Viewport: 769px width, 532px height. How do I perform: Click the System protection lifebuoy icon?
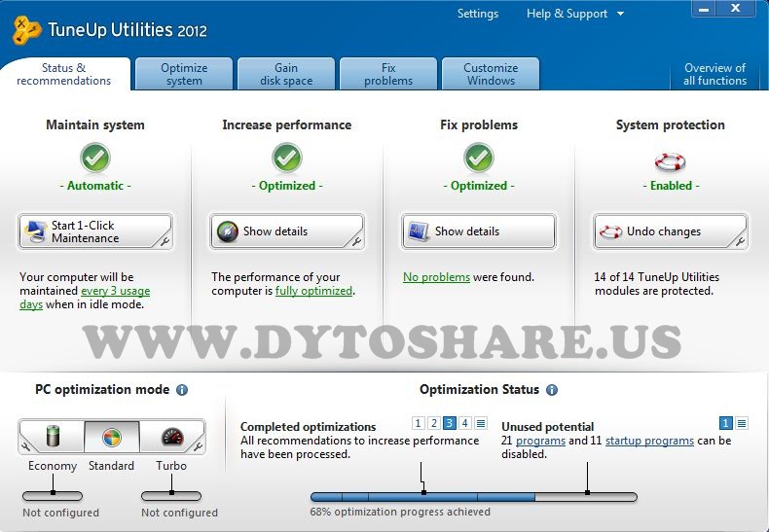click(670, 161)
